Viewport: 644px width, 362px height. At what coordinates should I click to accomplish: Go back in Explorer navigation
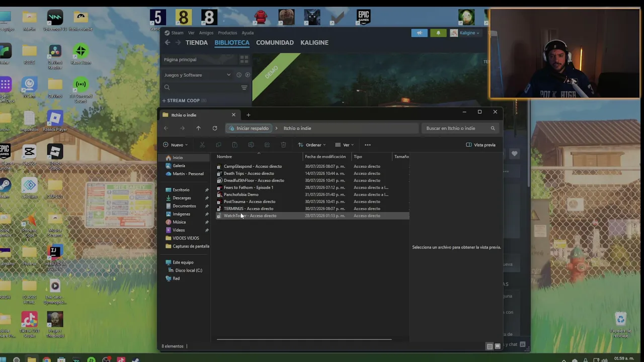(x=166, y=128)
